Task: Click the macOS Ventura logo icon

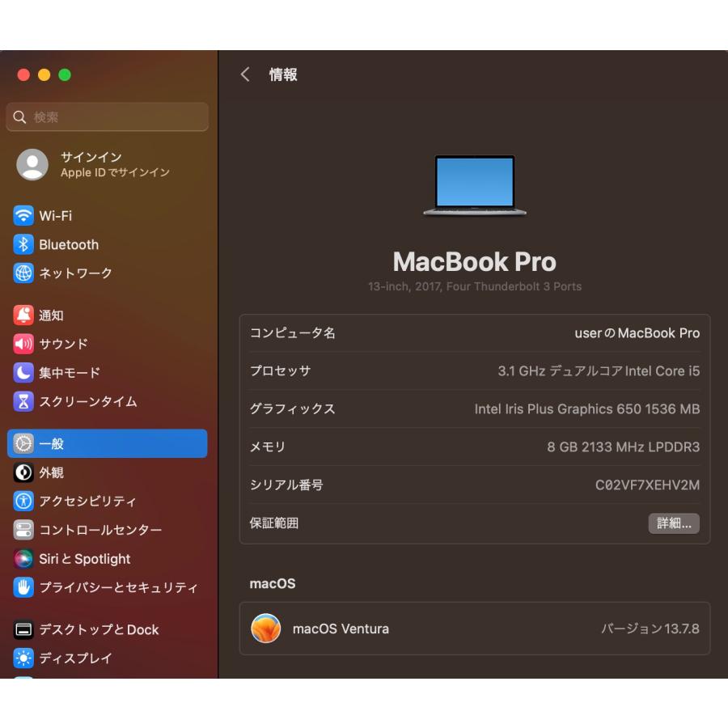Action: coord(265,629)
